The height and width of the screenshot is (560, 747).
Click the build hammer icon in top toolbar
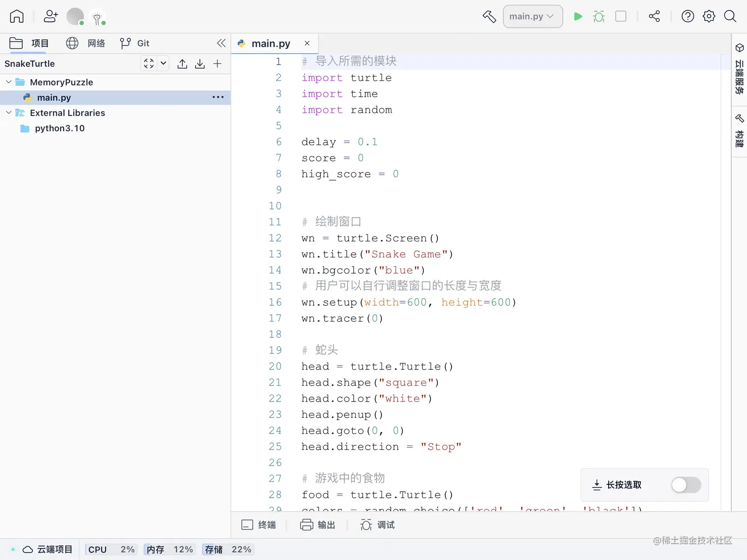(489, 16)
